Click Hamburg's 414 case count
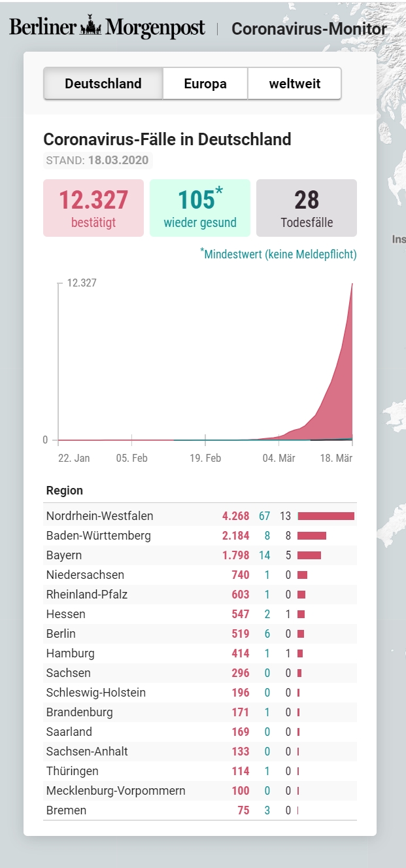Image resolution: width=406 pixels, height=868 pixels. click(240, 653)
